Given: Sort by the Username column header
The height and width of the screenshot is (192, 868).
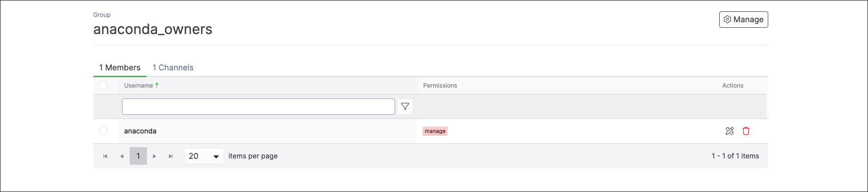Looking at the screenshot, I should (139, 85).
